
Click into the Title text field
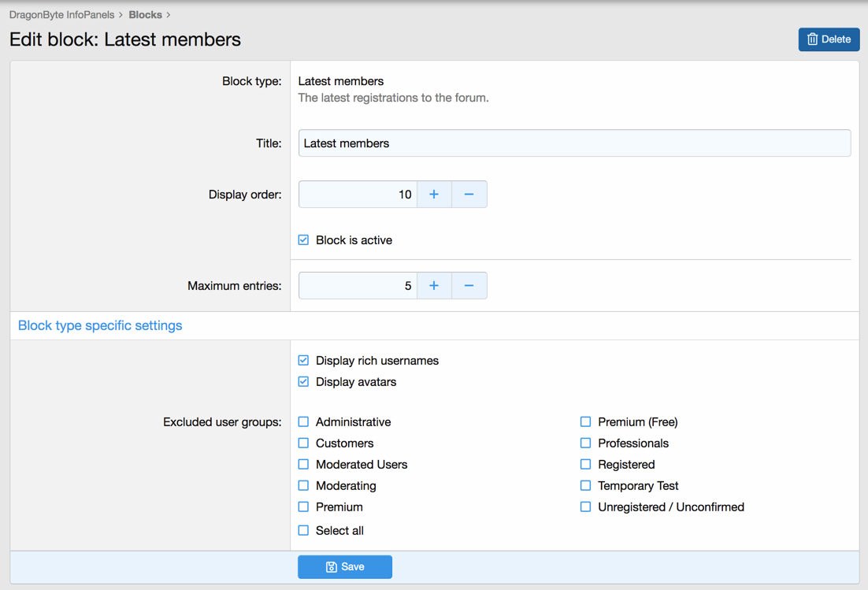pyautogui.click(x=574, y=143)
